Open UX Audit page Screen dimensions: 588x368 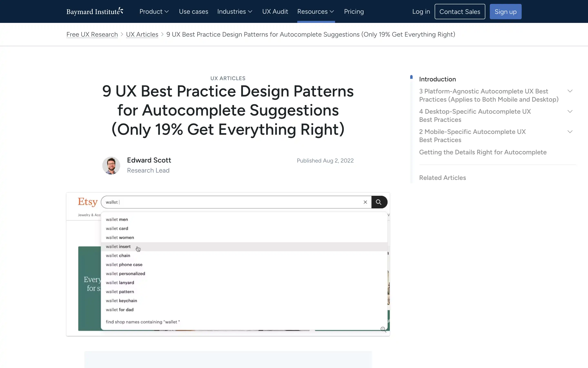click(275, 11)
